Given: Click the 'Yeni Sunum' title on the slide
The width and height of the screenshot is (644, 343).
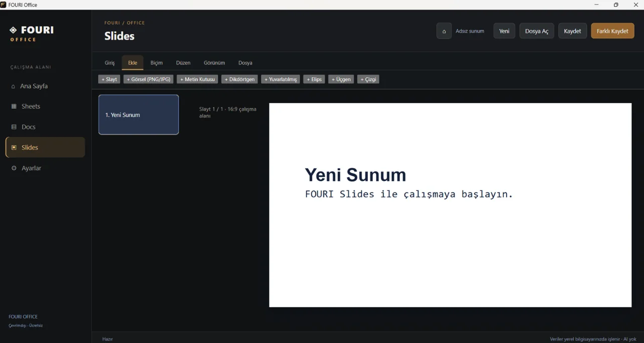Looking at the screenshot, I should [355, 175].
